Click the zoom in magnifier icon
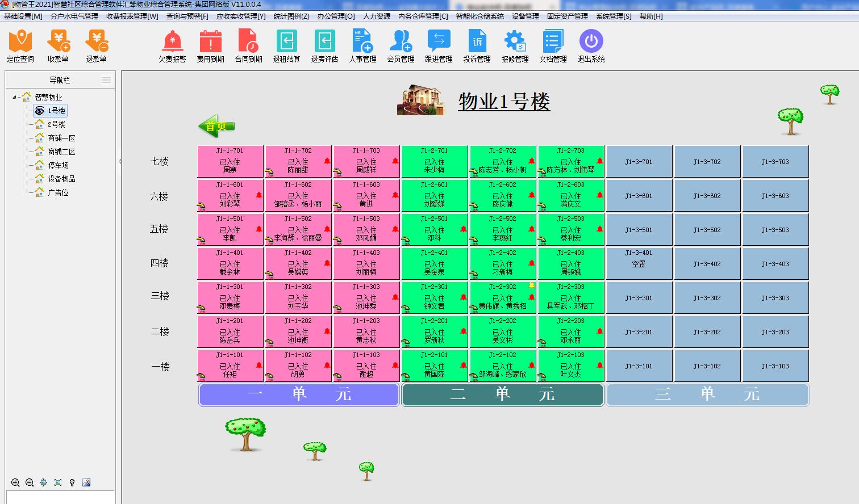859x504 pixels. click(15, 482)
